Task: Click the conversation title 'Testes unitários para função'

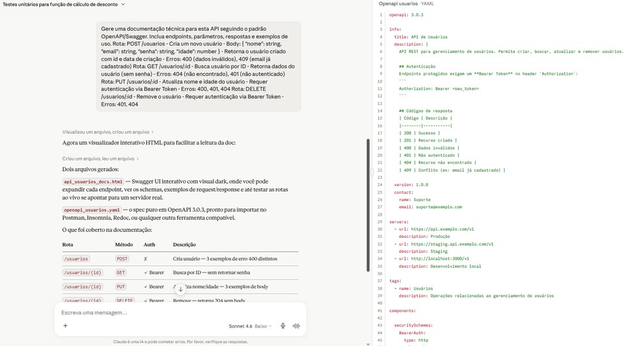Action: [x=60, y=5]
